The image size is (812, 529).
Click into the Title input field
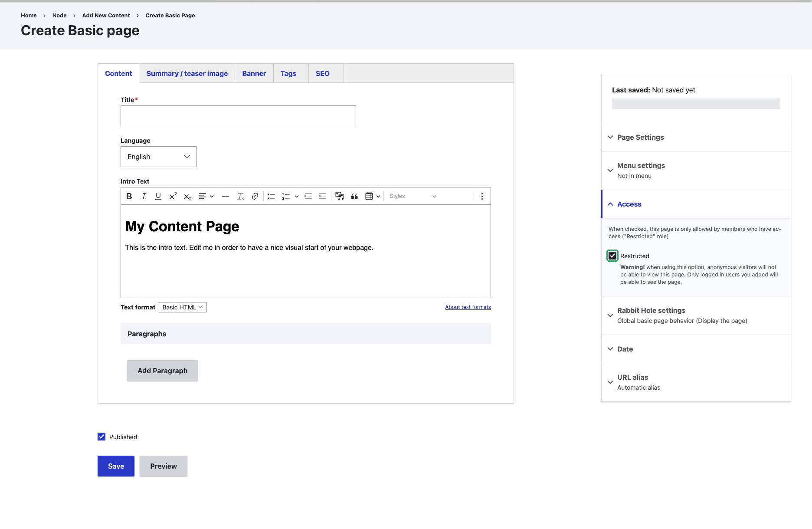click(238, 116)
